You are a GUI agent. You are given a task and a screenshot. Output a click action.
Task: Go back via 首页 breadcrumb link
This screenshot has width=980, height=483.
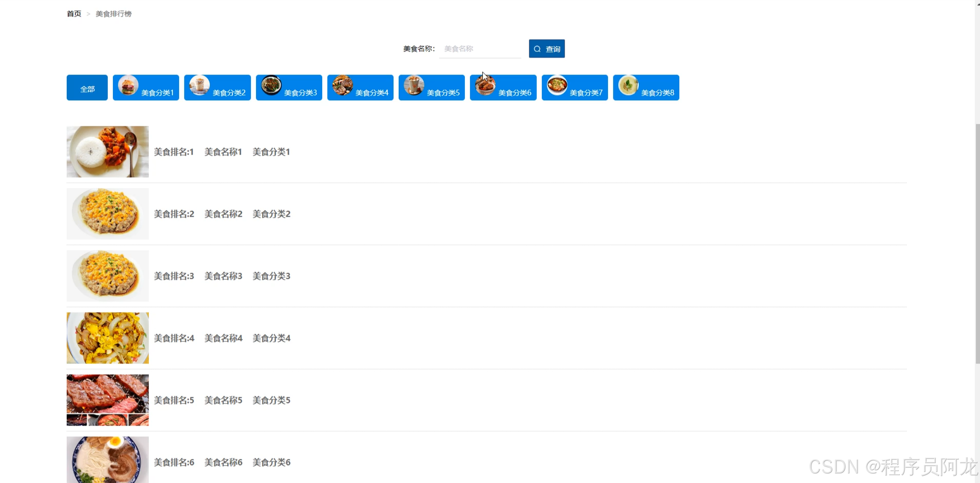point(74,14)
